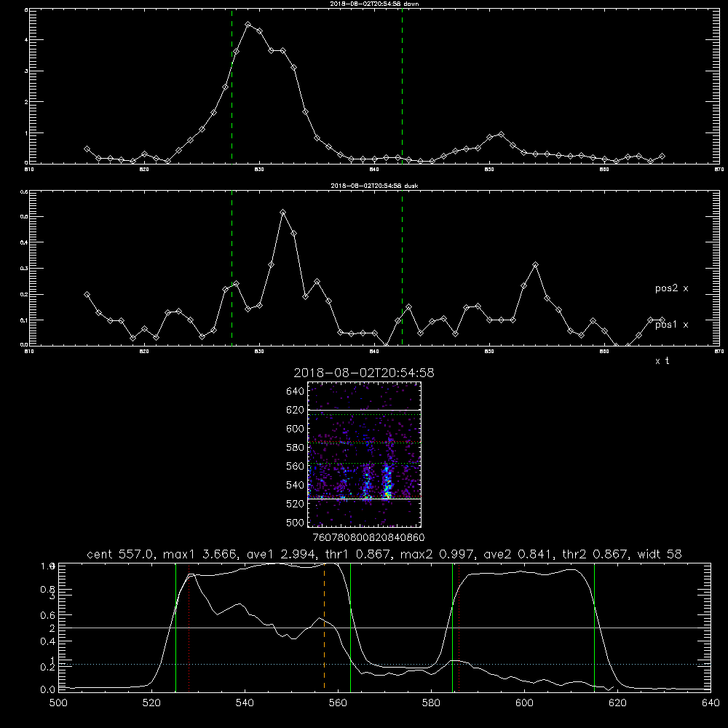The width and height of the screenshot is (728, 728).
Task: Click the bottom plot y-axis label 0.0
Action: click(x=48, y=689)
